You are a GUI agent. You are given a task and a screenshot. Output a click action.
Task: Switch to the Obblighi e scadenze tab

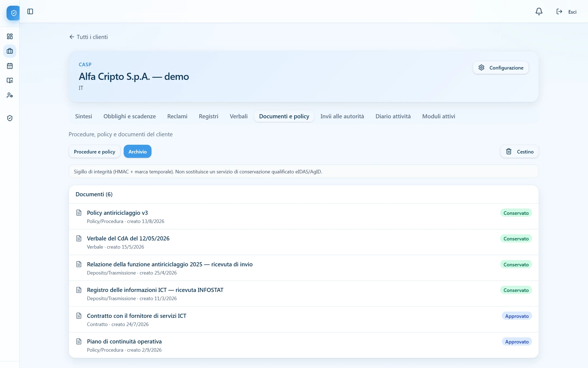pos(130,116)
